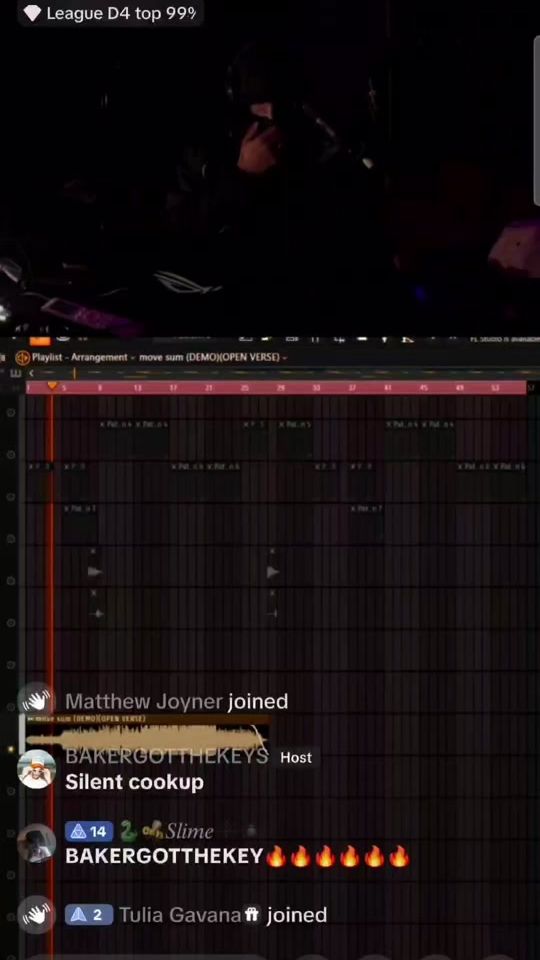This screenshot has width=540, height=960.
Task: Jump to bar 45 on the timeline ruler
Action: 424,388
